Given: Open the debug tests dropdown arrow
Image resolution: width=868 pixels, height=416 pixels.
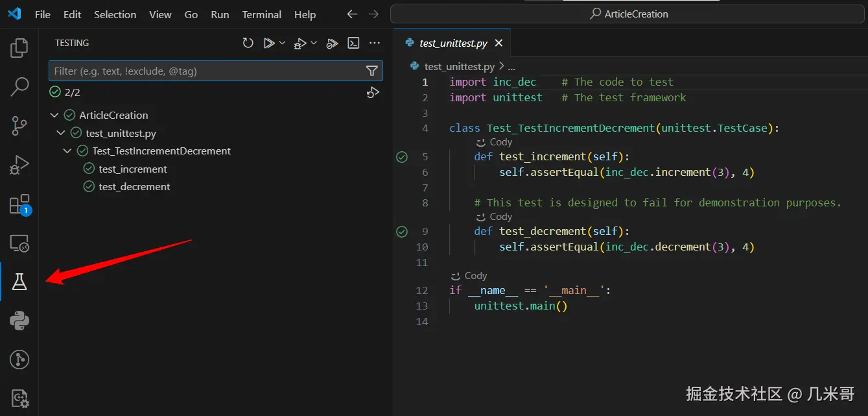Looking at the screenshot, I should tap(314, 43).
